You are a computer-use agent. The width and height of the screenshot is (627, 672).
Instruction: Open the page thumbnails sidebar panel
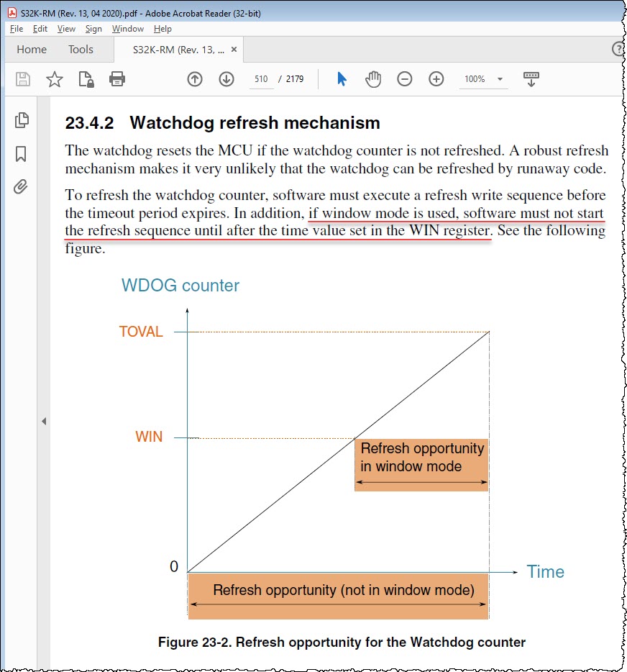(21, 121)
